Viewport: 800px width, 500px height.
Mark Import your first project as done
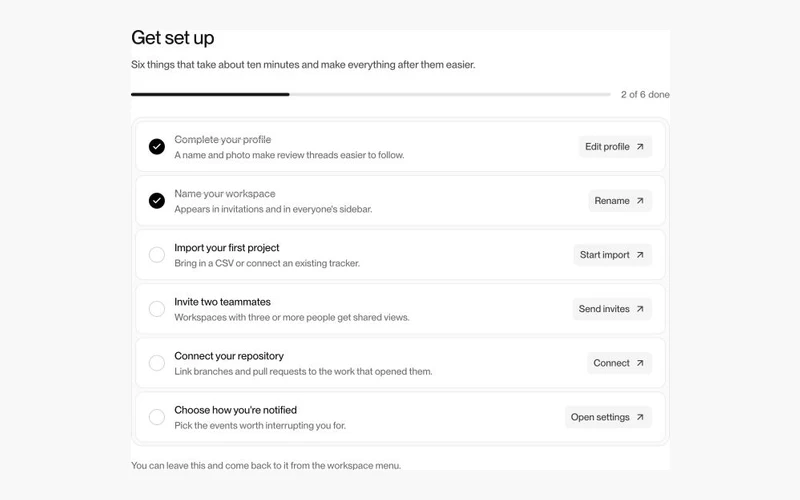157,255
